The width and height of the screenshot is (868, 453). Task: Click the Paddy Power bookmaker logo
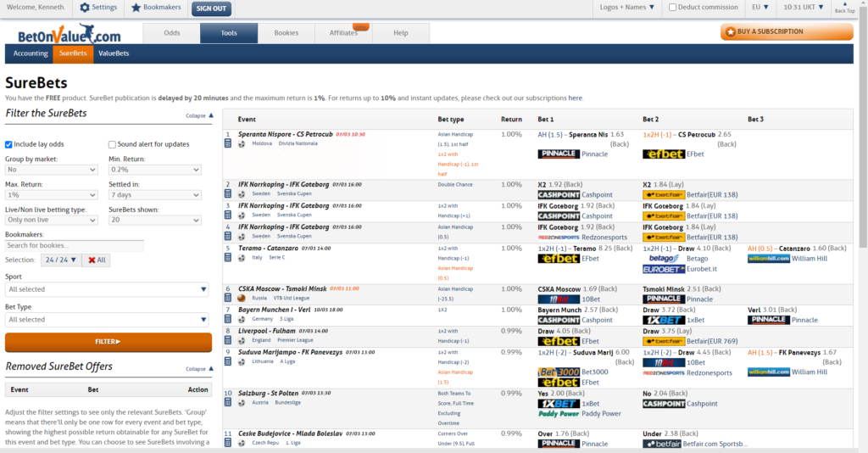pyautogui.click(x=558, y=414)
